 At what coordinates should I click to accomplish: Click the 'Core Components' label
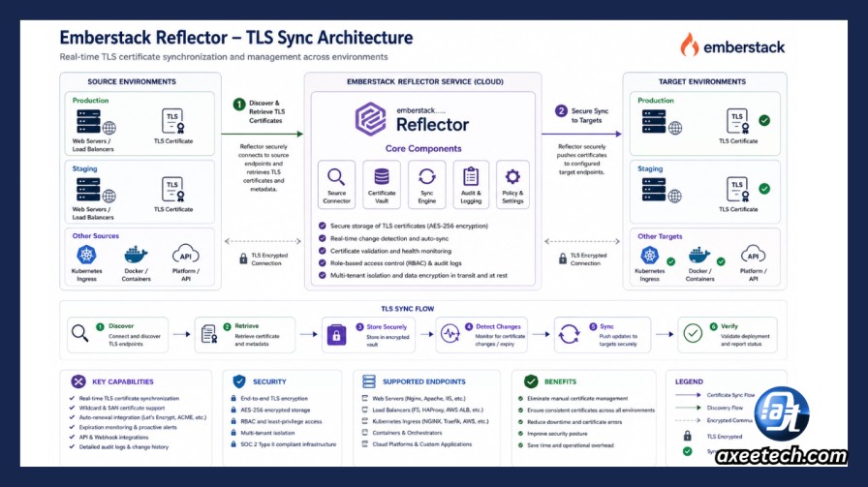pos(423,148)
